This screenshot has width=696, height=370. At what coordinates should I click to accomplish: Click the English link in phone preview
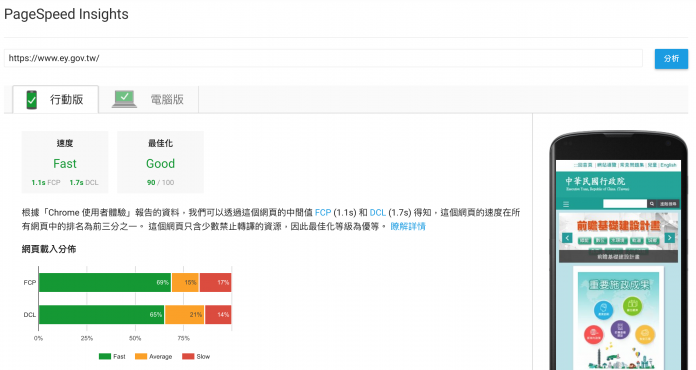(668, 165)
